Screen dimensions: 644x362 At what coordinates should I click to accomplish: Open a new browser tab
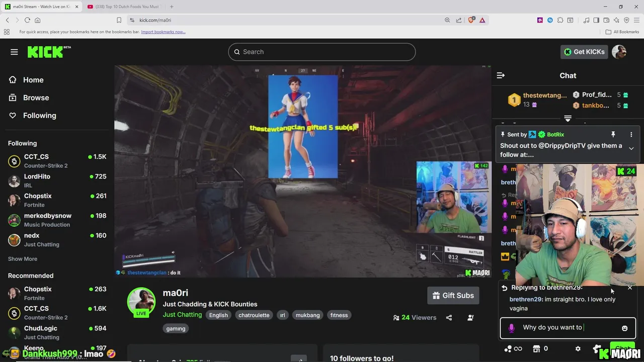pos(172,7)
